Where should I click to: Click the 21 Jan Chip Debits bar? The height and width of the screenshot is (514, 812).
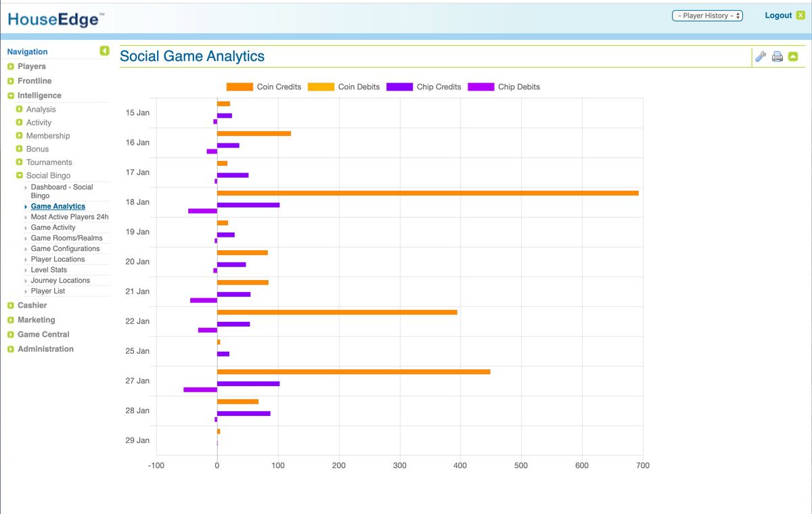204,300
